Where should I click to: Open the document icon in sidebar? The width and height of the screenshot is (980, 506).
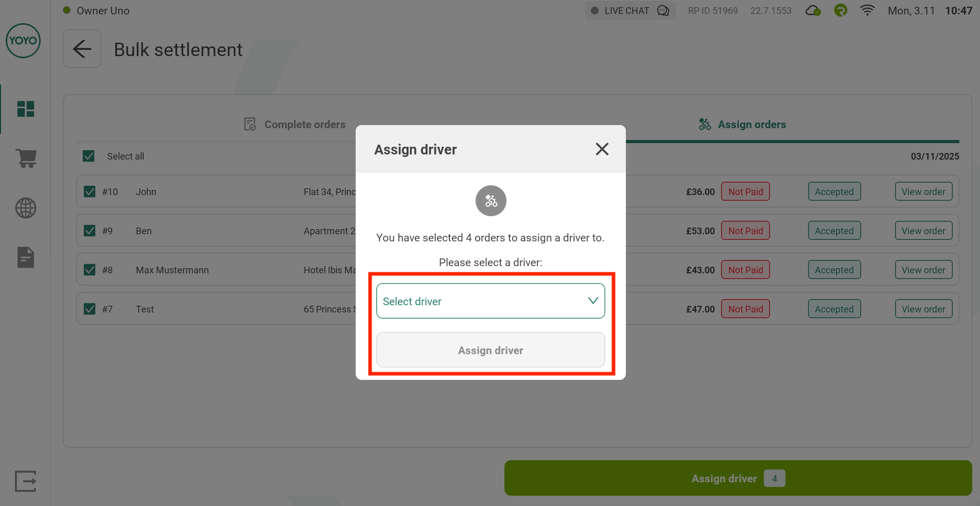(26, 257)
